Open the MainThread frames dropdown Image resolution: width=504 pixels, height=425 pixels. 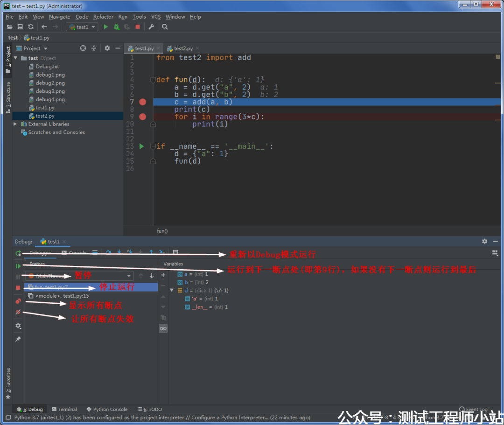click(x=80, y=276)
